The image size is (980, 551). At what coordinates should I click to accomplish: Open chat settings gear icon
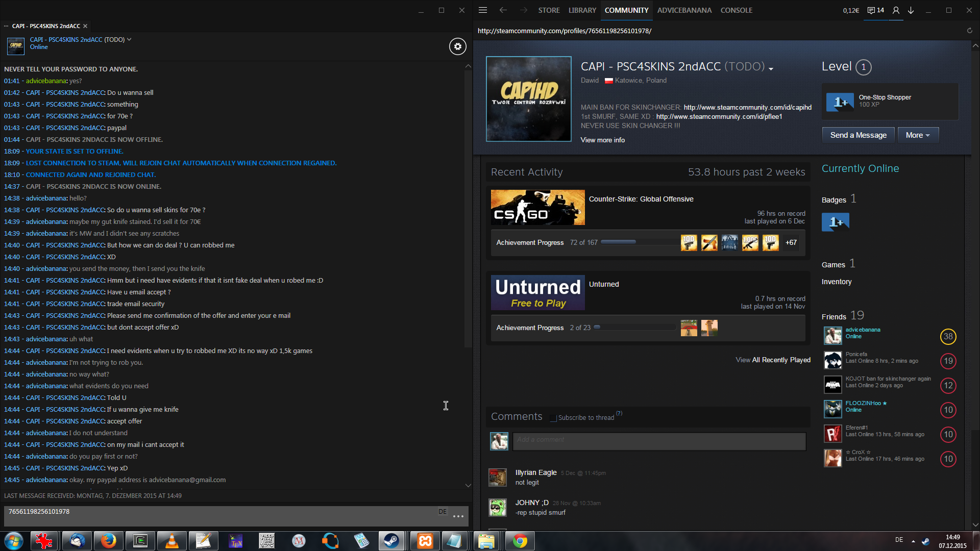click(457, 46)
